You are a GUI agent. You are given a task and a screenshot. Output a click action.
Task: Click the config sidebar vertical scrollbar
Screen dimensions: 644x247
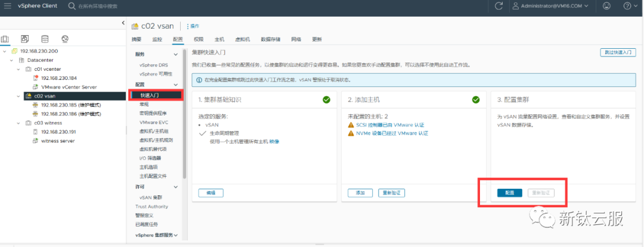tap(185, 115)
